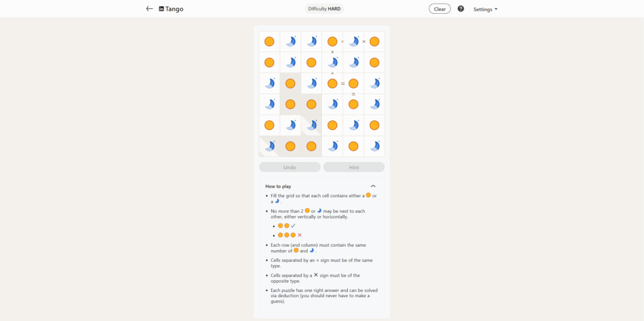Click the Difficulty HARD badge
Image resolution: width=644 pixels, height=321 pixels.
pyautogui.click(x=325, y=9)
